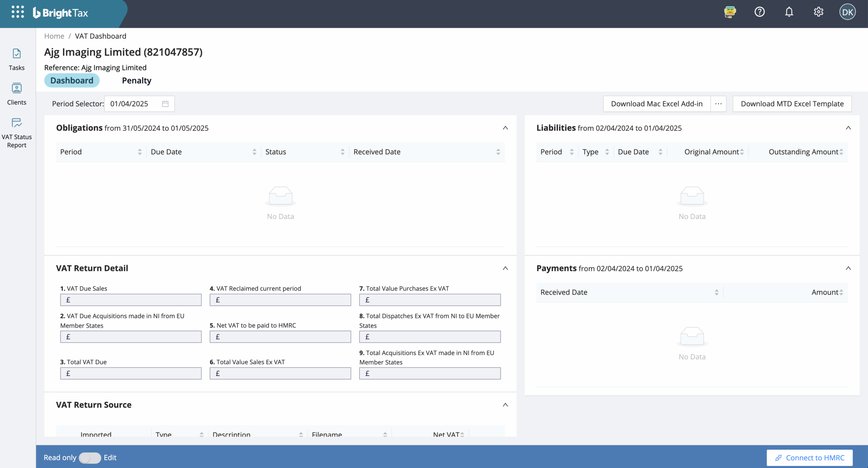The width and height of the screenshot is (868, 468).
Task: Open the Clients sidebar section
Action: (16, 93)
